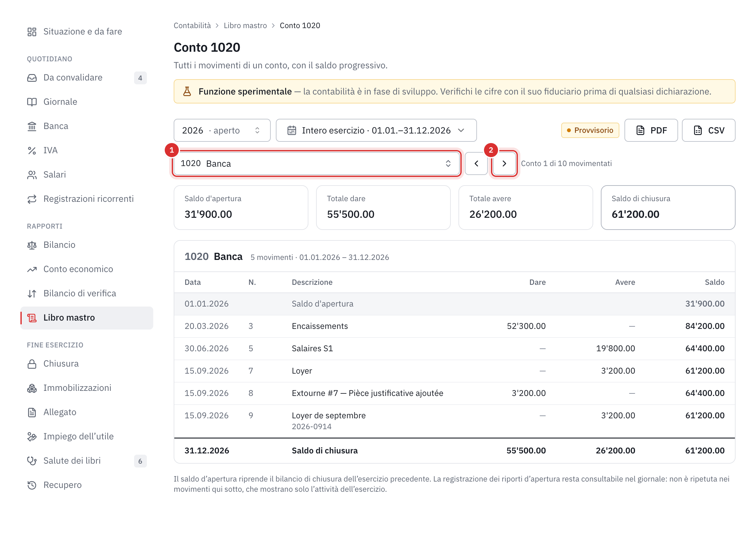756x539 pixels.
Task: Open the Libro mastro sidebar item
Action: (87, 318)
